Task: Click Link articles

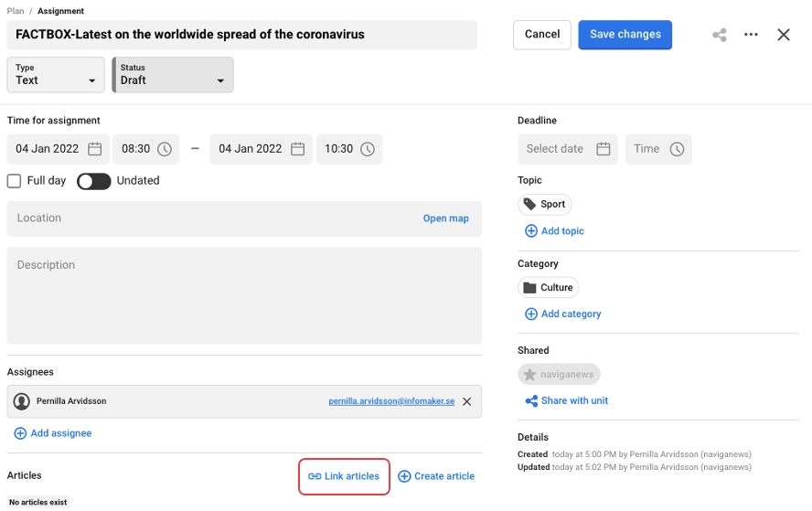Action: [344, 476]
